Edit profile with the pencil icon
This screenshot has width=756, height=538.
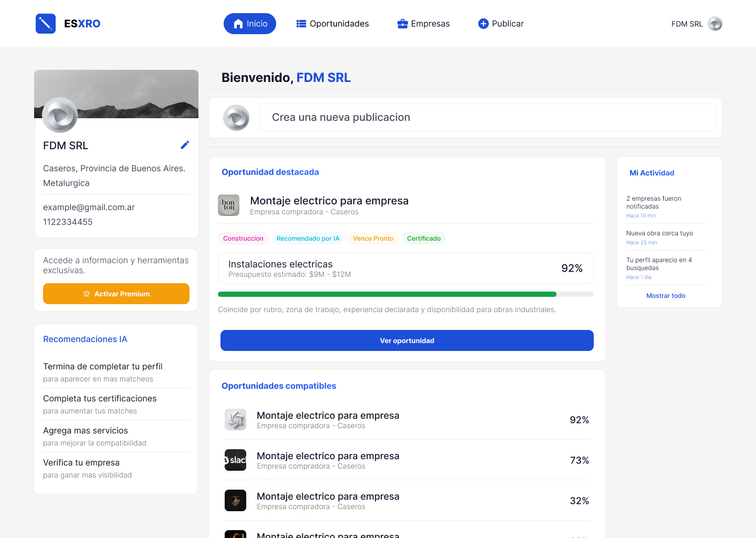(x=185, y=145)
